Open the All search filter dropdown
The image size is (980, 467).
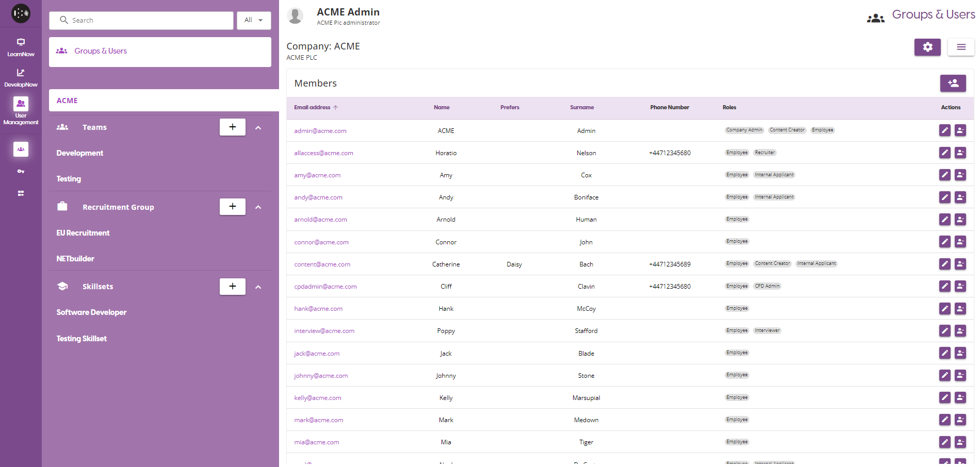[254, 20]
